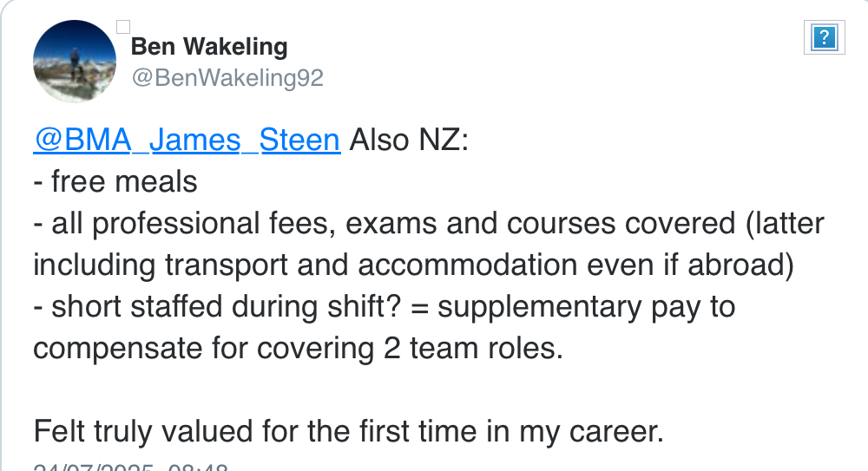The image size is (868, 471).
Task: Click the words "Also NZ:"
Action: pos(409,140)
